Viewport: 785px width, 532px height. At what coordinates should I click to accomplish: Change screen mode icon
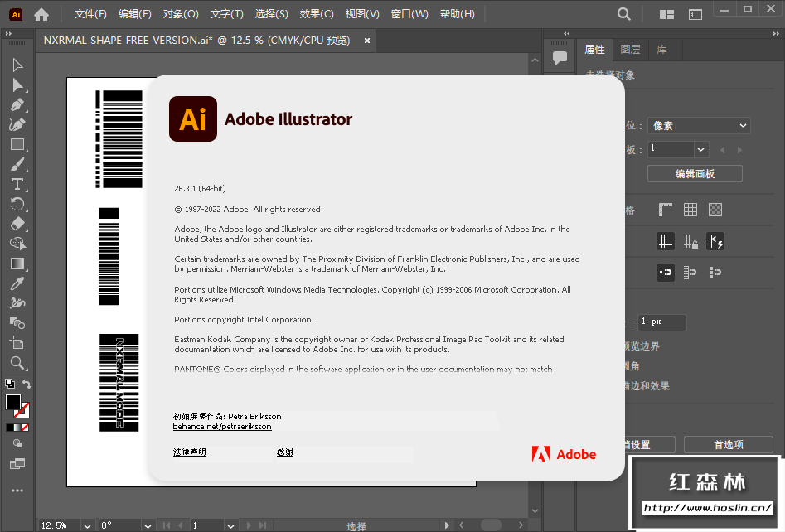point(17,464)
